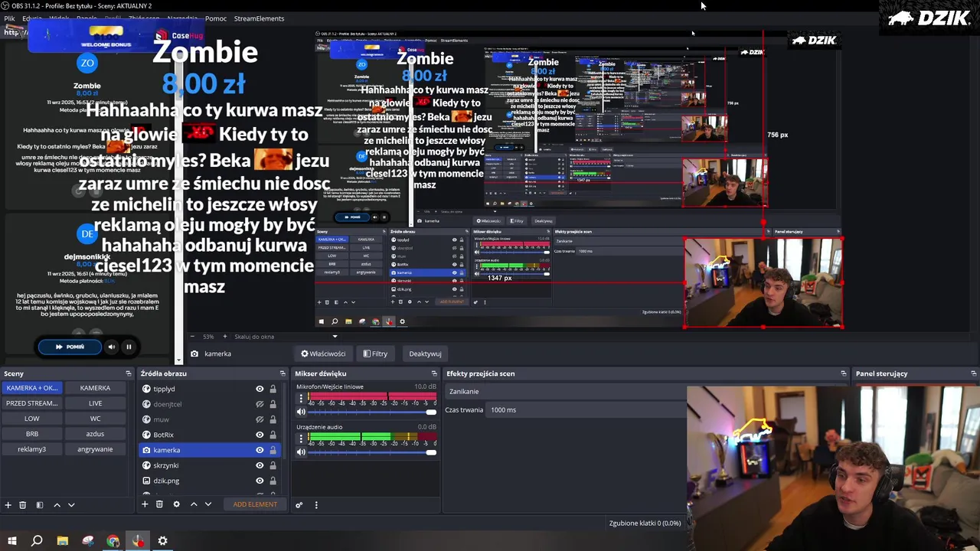Open audio mixer menu dots at bottom
The height and width of the screenshot is (551, 980).
pyautogui.click(x=316, y=505)
